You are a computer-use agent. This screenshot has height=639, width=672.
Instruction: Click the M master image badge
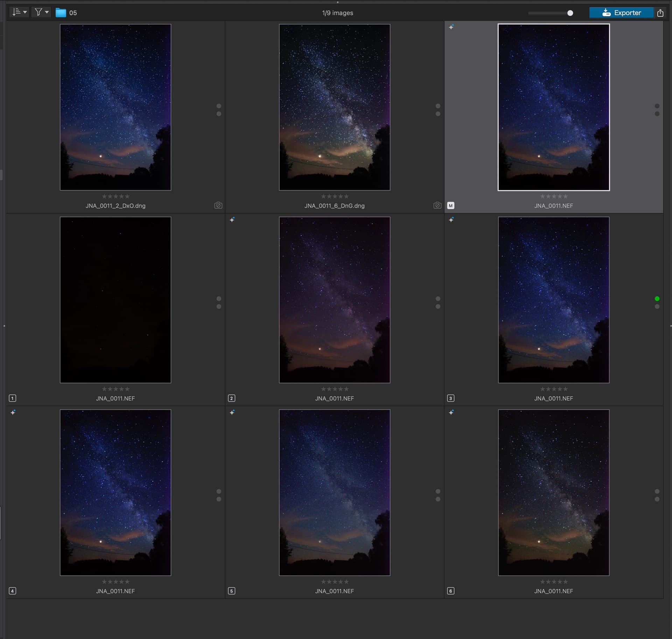click(451, 206)
